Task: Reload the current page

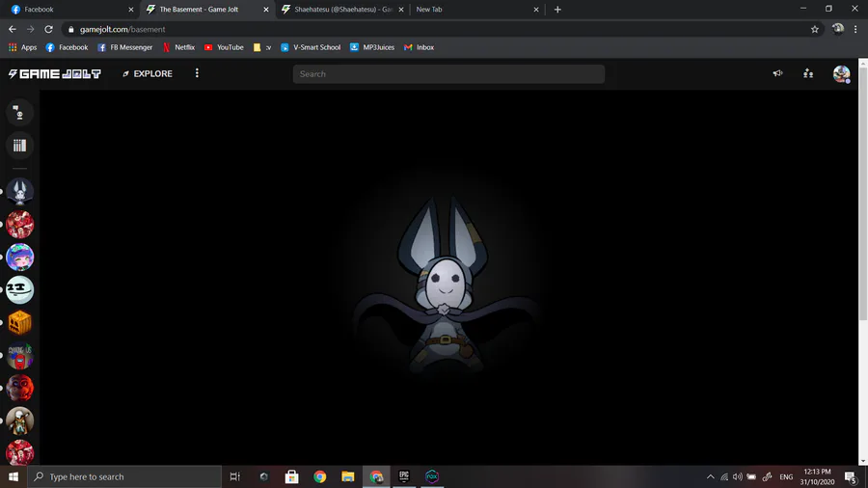Action: [x=49, y=29]
